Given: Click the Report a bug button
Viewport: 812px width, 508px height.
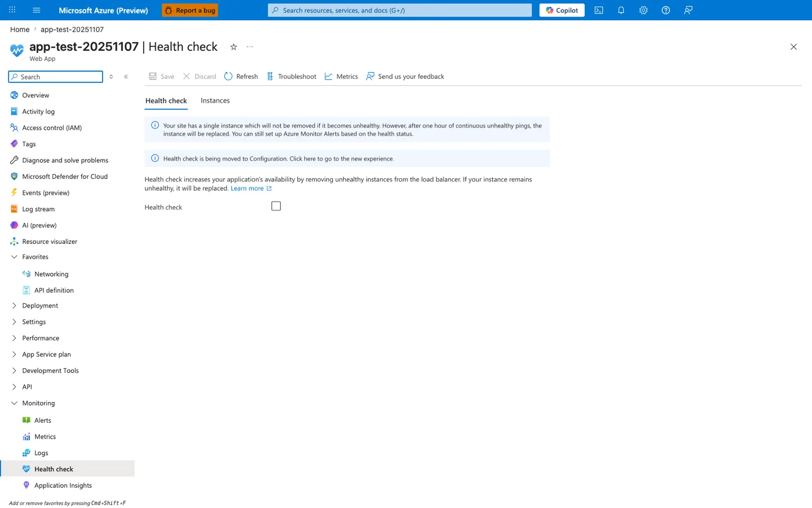Looking at the screenshot, I should [189, 10].
